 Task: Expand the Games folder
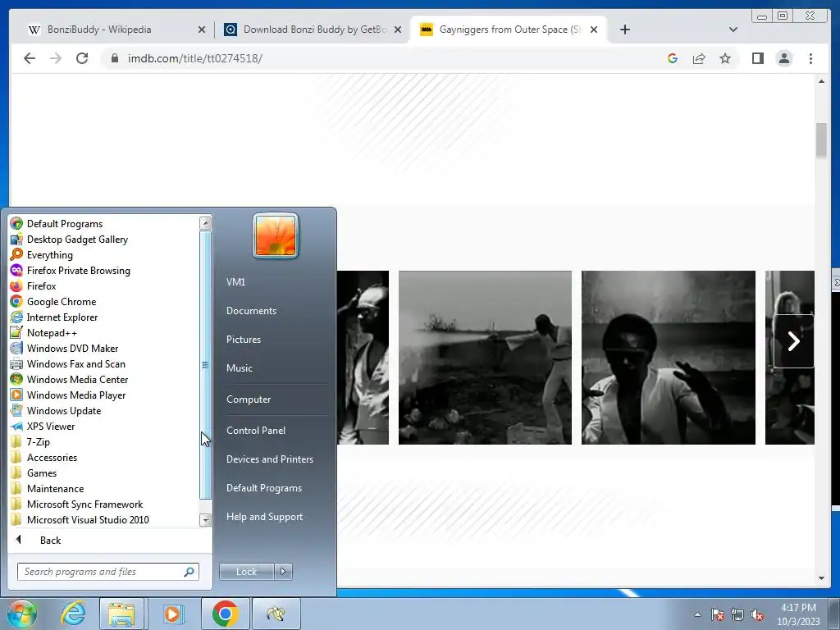coord(34,473)
